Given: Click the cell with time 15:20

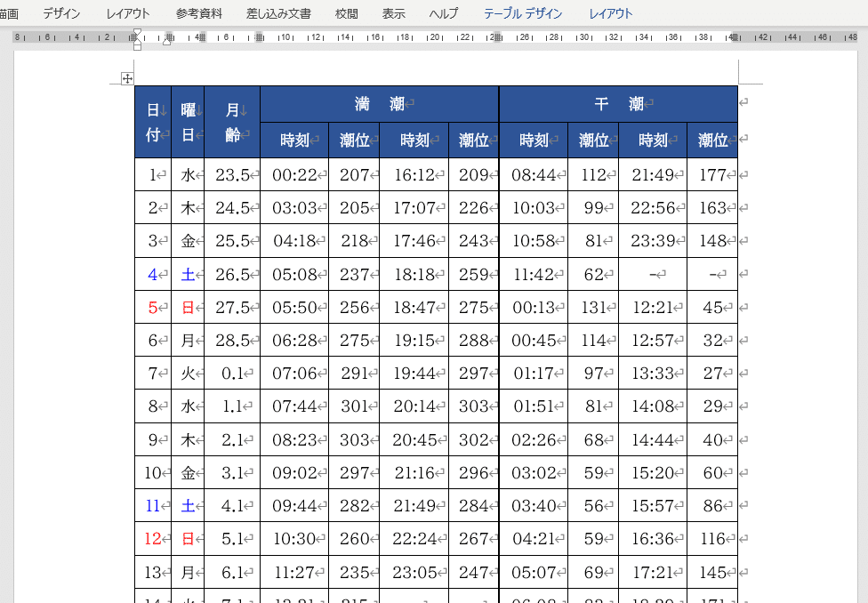Looking at the screenshot, I should coord(653,473).
